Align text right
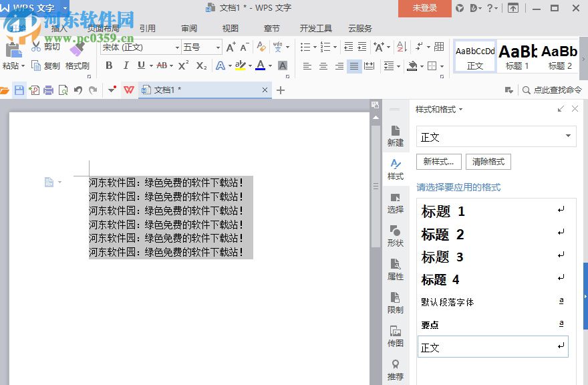The width and height of the screenshot is (588, 385). pos(339,66)
